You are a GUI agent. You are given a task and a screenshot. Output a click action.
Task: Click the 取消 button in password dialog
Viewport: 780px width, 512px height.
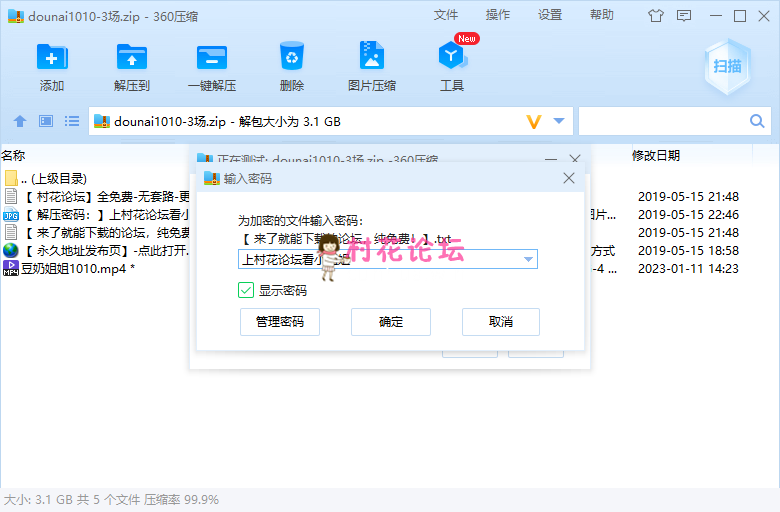[x=501, y=322]
